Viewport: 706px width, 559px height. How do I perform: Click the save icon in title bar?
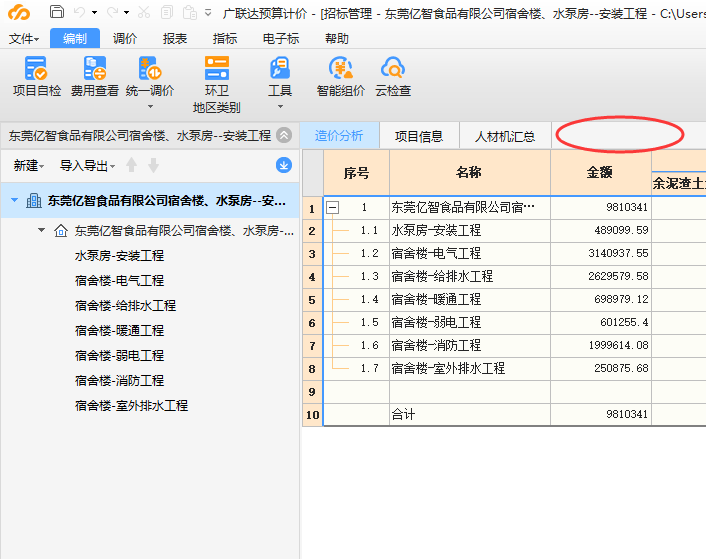tap(57, 12)
